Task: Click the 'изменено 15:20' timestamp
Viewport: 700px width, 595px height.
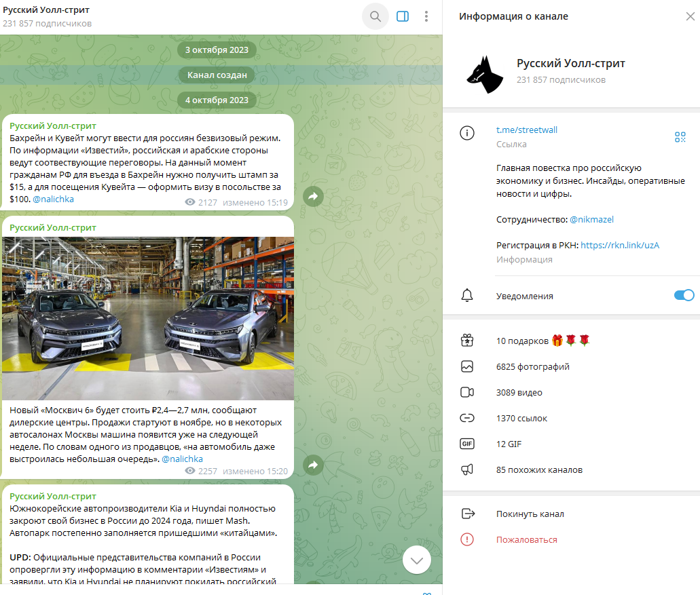Action: (x=255, y=471)
